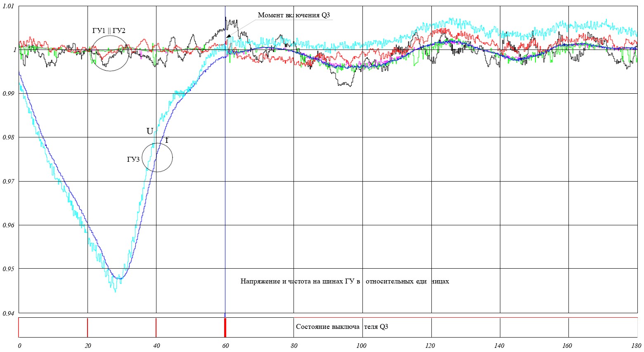Click the 1.01 value on the vertical axis
This screenshot has width=644, height=352.
[8, 6]
